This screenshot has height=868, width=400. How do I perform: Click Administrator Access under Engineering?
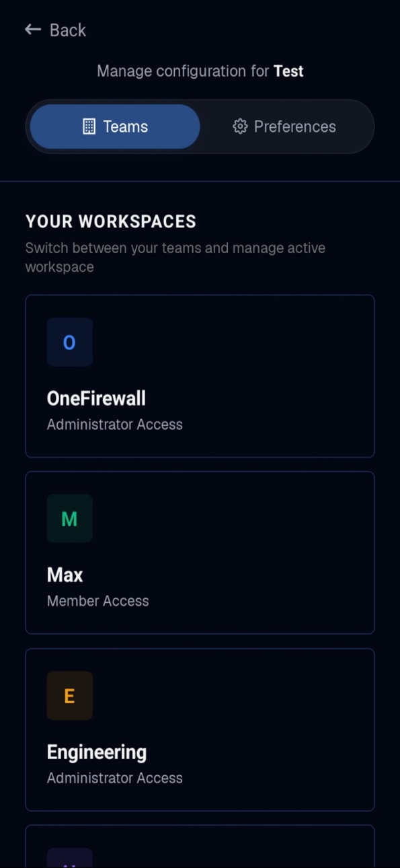(x=115, y=778)
